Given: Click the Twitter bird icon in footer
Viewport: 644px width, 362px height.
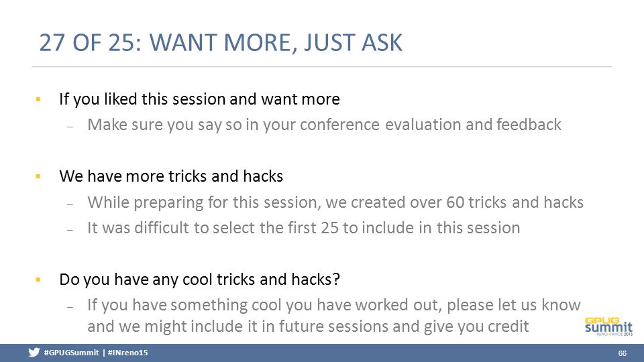Looking at the screenshot, I should 34,353.
